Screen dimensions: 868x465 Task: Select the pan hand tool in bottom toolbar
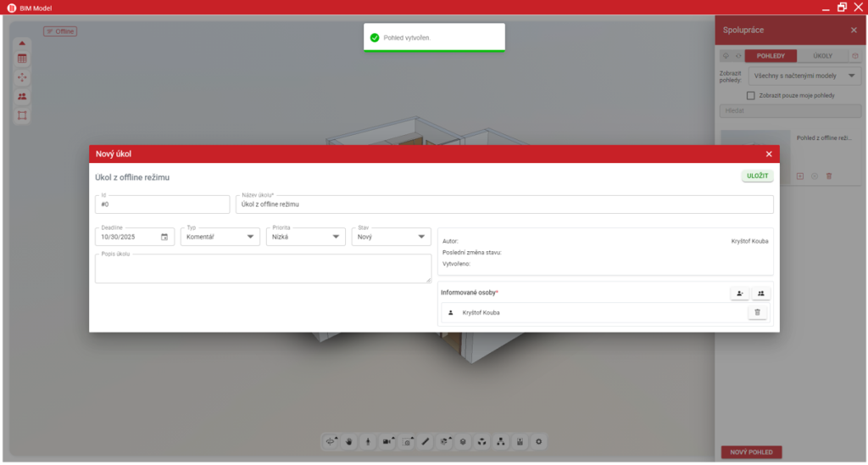coord(349,441)
